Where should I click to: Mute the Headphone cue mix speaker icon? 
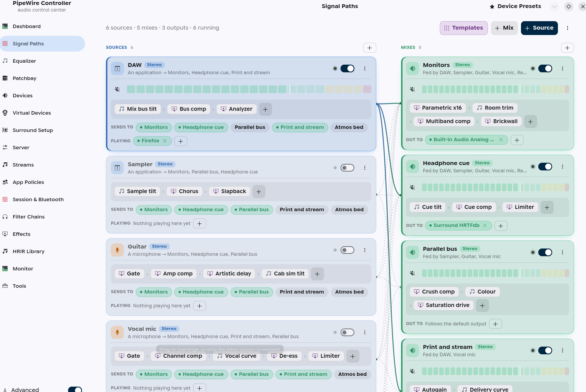click(x=412, y=187)
